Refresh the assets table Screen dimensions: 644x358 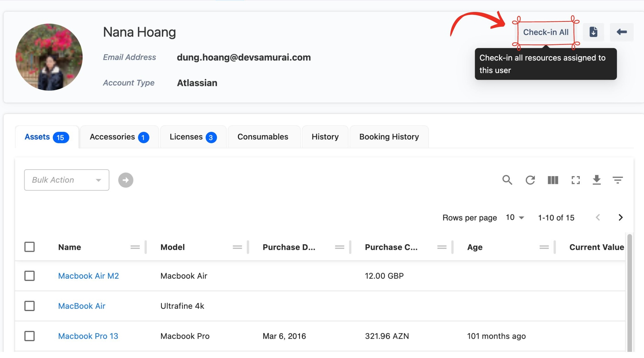(530, 180)
